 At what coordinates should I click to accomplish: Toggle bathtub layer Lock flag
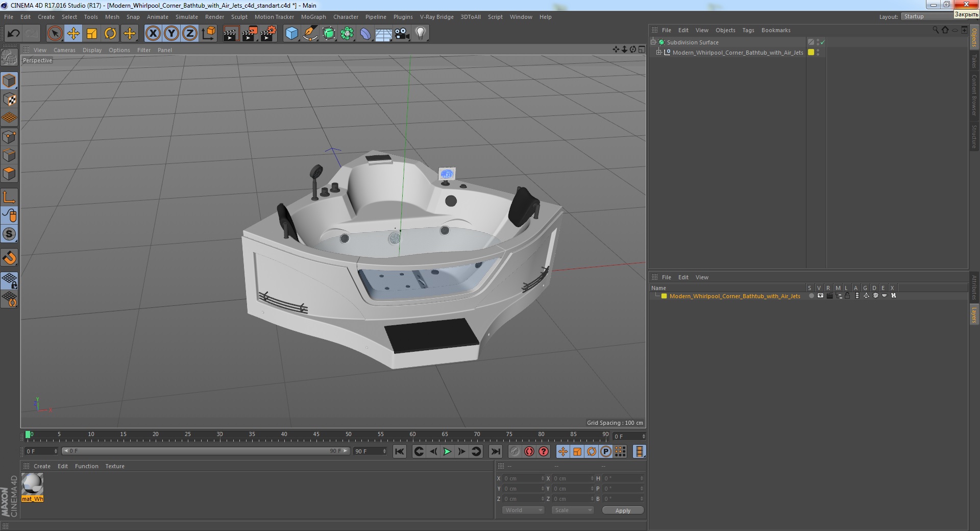(847, 296)
